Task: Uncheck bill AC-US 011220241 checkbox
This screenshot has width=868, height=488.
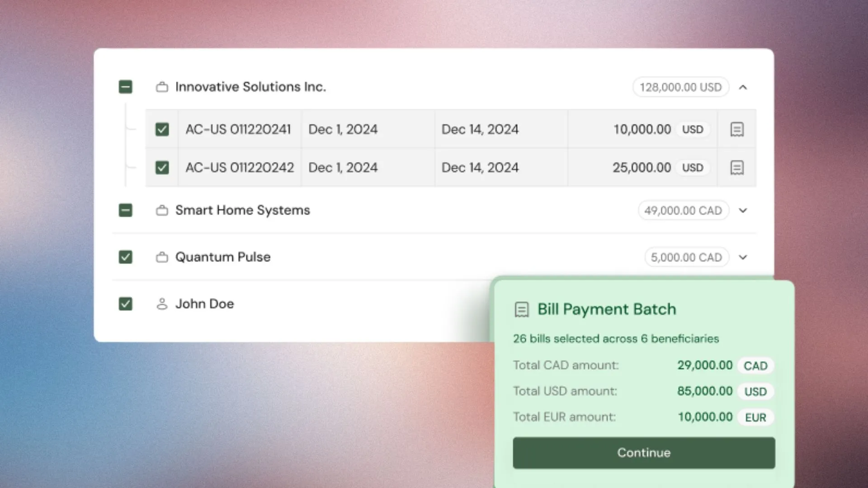Action: tap(162, 129)
